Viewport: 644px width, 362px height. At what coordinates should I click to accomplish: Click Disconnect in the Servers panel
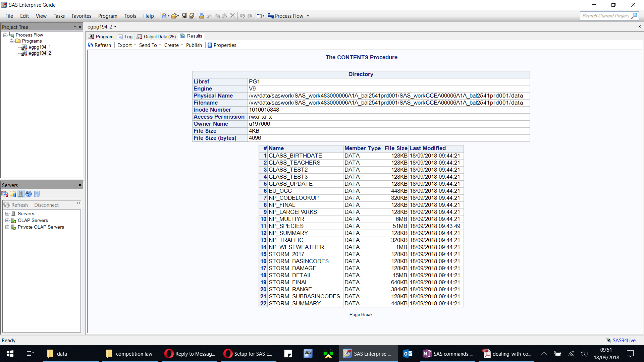coord(46,204)
